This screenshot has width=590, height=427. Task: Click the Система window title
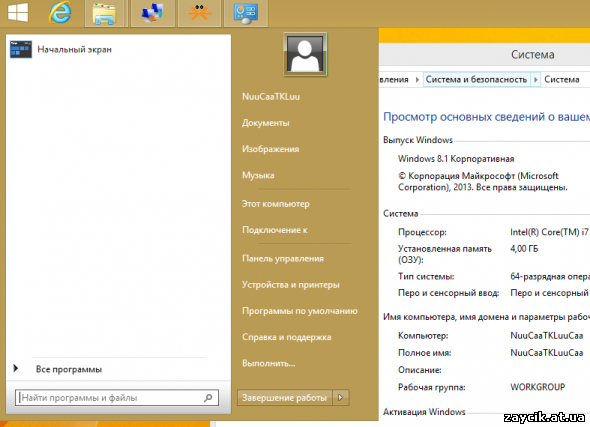coord(532,55)
